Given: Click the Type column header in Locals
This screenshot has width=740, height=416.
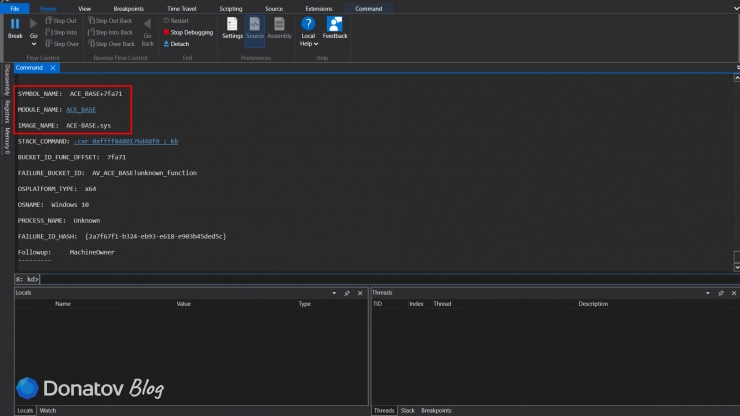Looking at the screenshot, I should tap(304, 304).
